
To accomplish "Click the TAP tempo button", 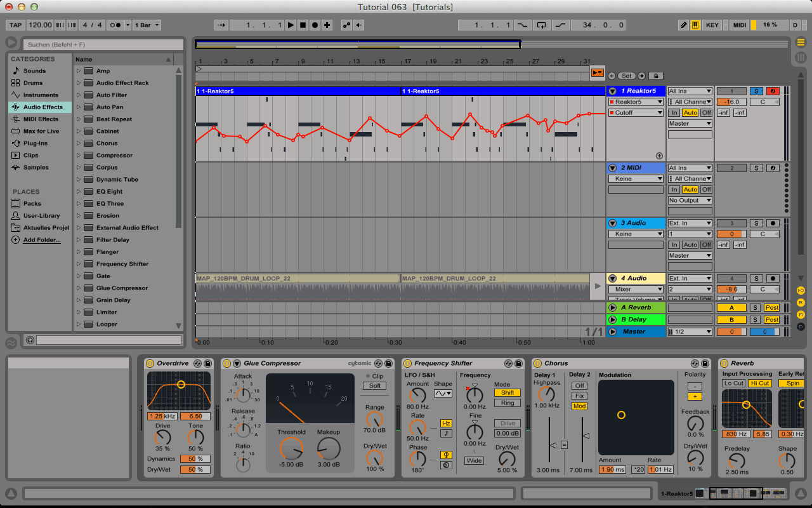I will pos(15,25).
